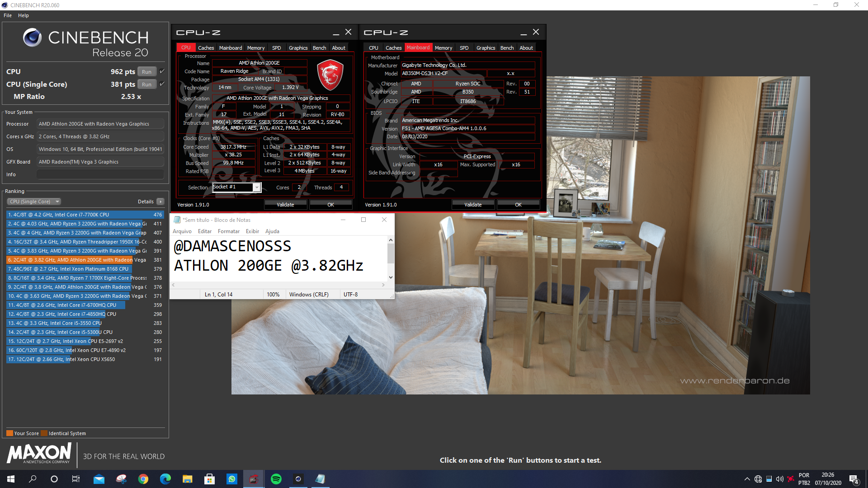The width and height of the screenshot is (868, 488).
Task: Select ranking row Core i7-7700K CPU
Action: coord(85,215)
